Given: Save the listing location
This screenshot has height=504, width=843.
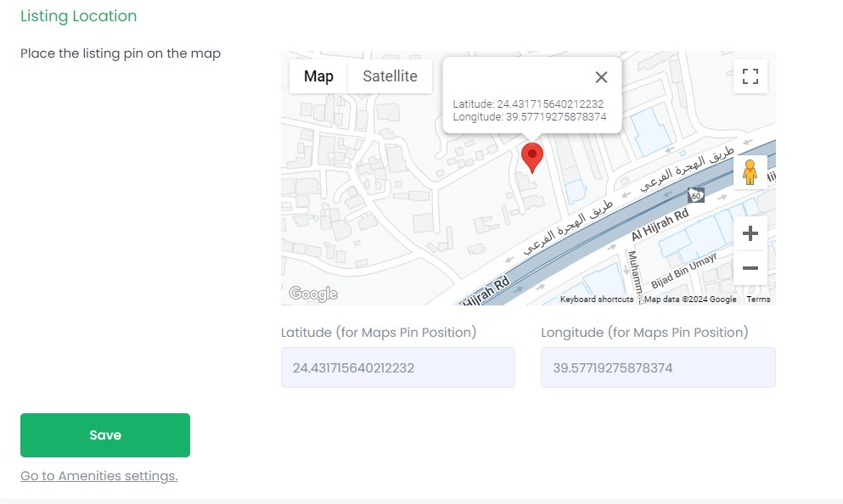Looking at the screenshot, I should point(105,435).
